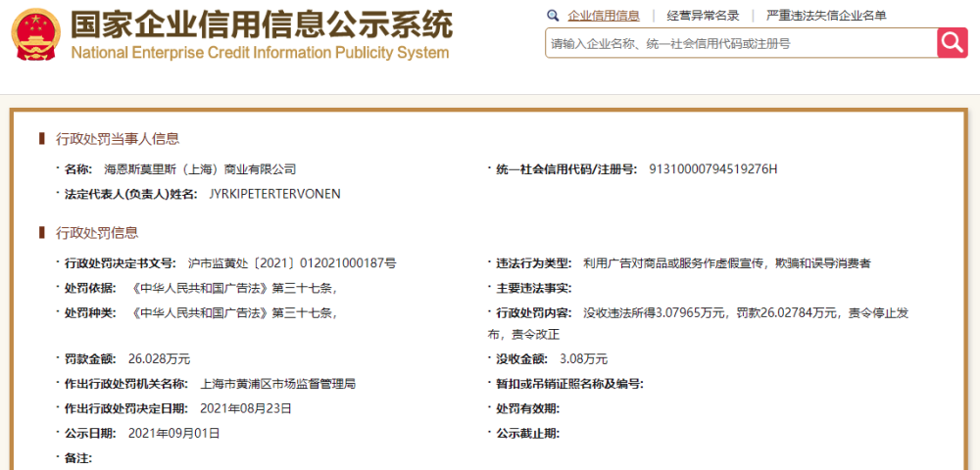Click publication date 2021年09月01日
This screenshot has height=470, width=980.
173,433
